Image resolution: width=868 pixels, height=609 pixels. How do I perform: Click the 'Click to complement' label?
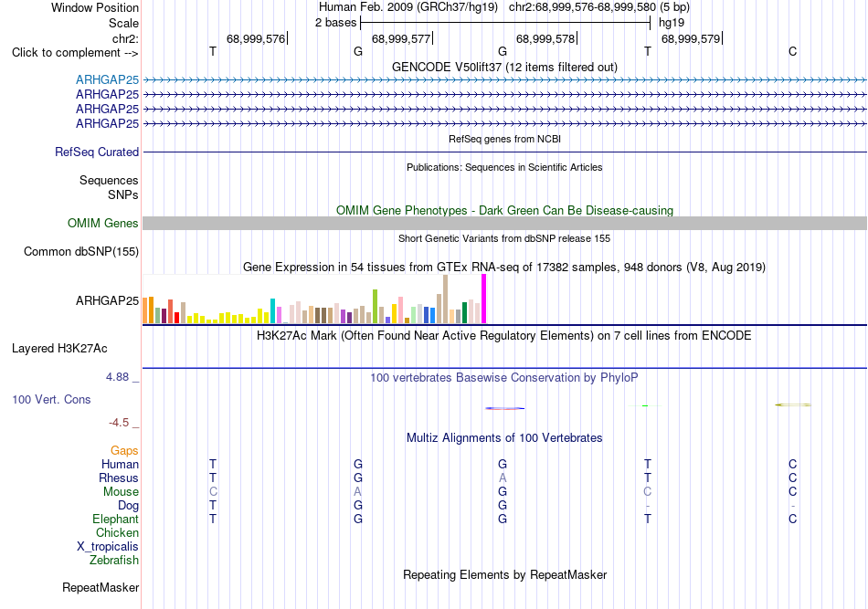pos(75,53)
